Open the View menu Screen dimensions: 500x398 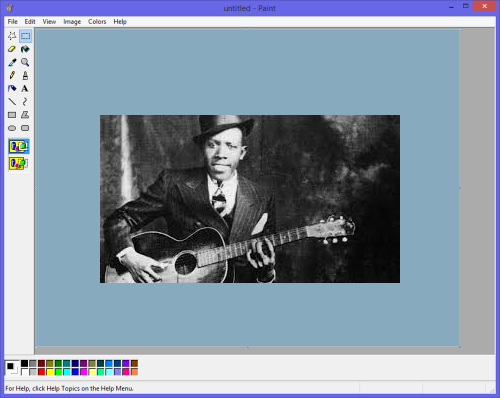pyautogui.click(x=49, y=22)
